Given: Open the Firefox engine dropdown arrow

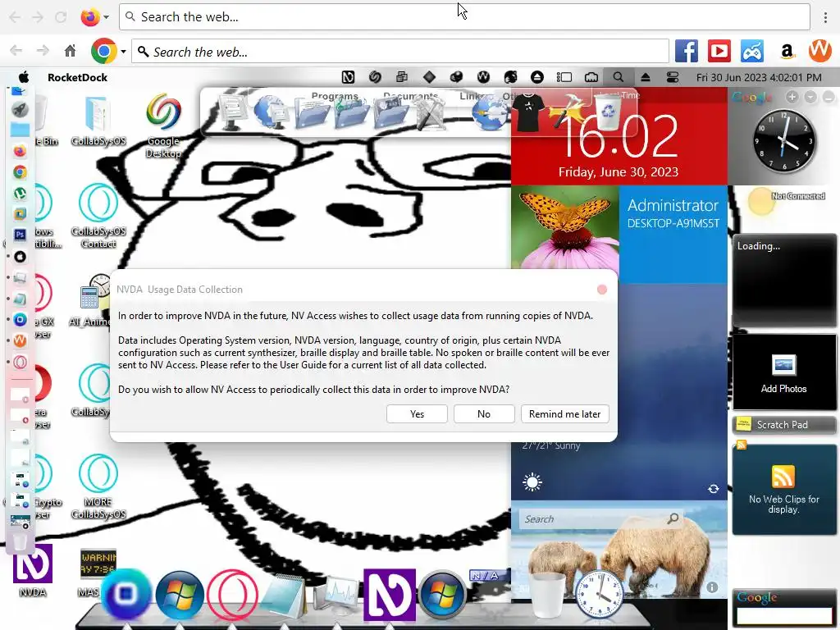Looking at the screenshot, I should tap(106, 17).
